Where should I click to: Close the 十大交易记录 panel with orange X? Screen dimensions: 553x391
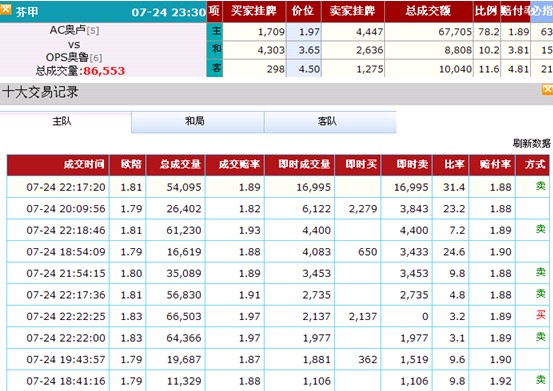click(548, 89)
